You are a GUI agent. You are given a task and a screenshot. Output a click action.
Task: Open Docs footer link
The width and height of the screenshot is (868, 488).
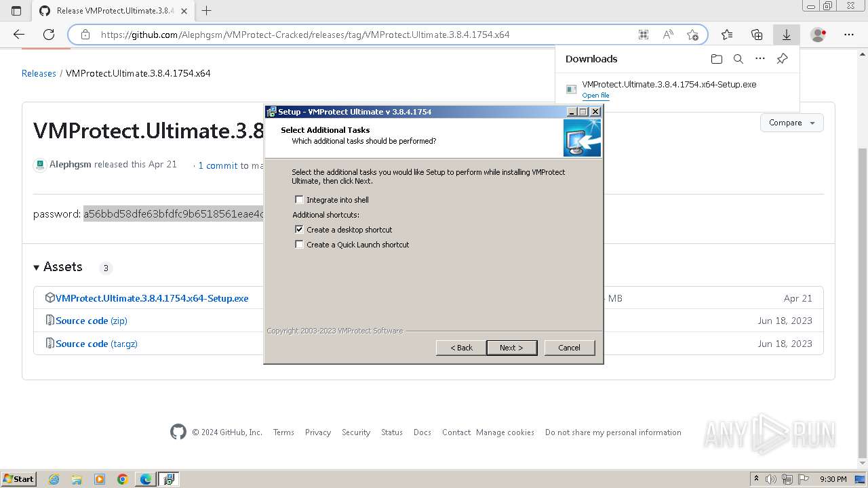pos(422,432)
